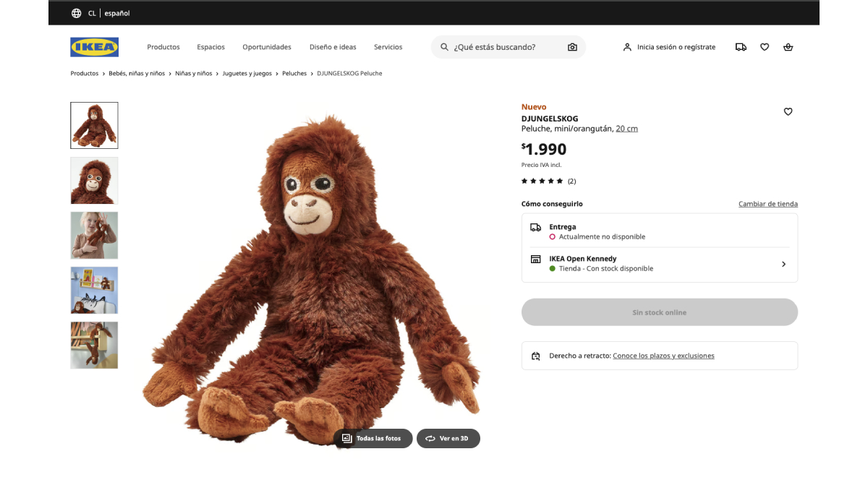Open Conoce los plazos y exclusiones link
Image resolution: width=868 pixels, height=488 pixels.
(663, 356)
